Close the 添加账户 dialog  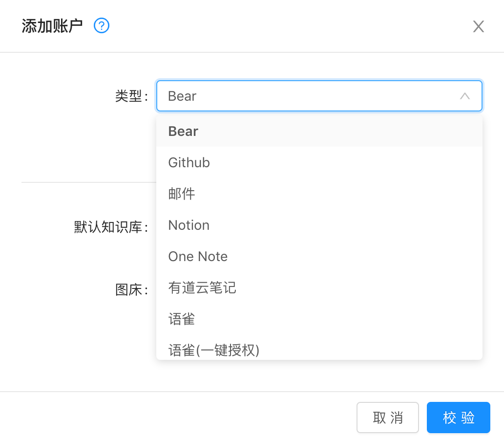478,26
